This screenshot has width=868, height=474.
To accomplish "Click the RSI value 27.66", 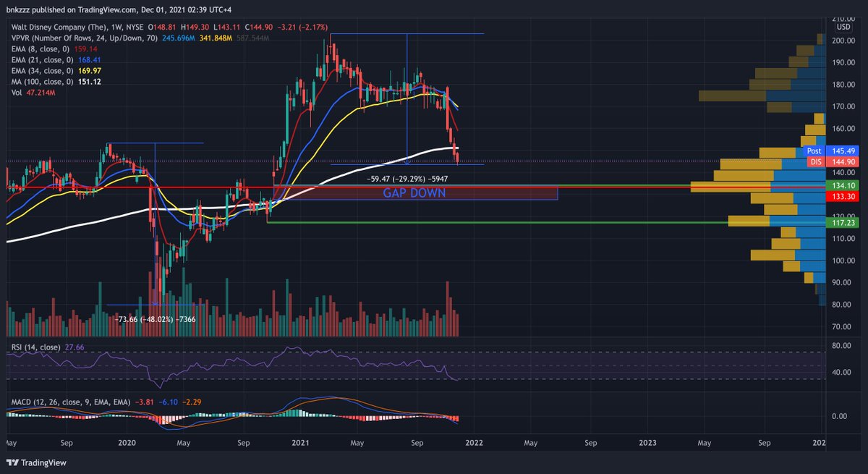I will pos(75,348).
